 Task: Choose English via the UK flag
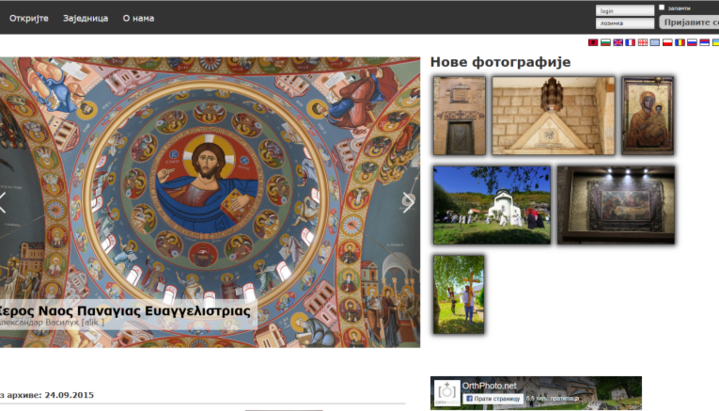click(x=618, y=43)
